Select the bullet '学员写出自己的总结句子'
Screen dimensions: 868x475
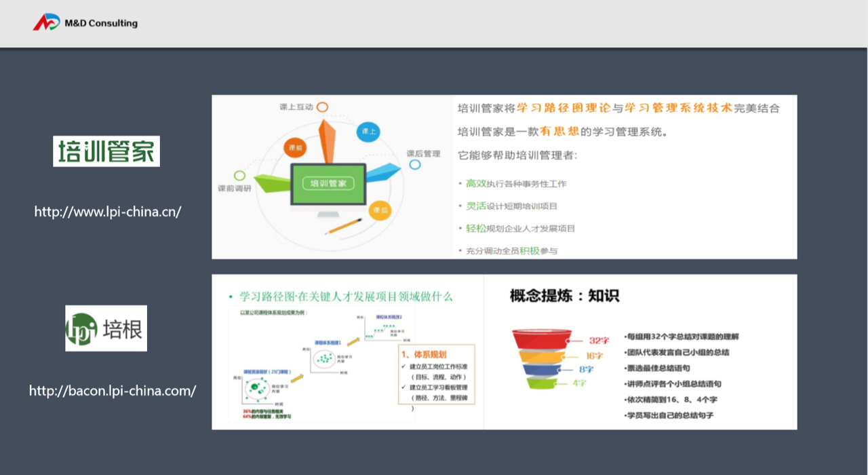tap(669, 415)
